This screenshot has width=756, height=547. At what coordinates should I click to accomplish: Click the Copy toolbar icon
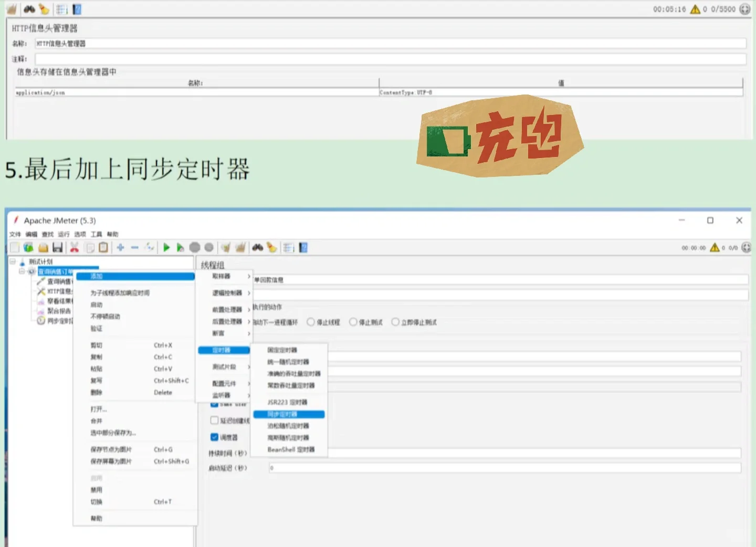(x=90, y=247)
